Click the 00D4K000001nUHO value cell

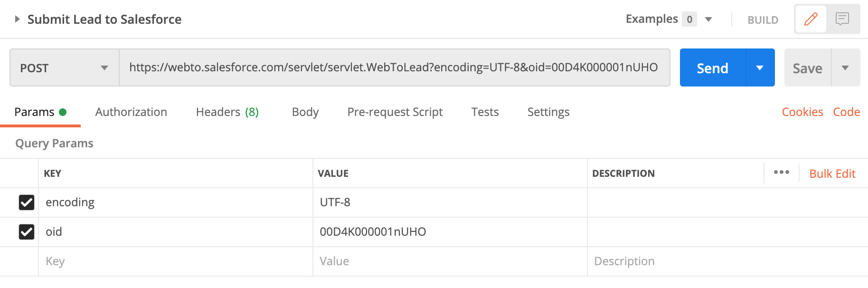[450, 232]
